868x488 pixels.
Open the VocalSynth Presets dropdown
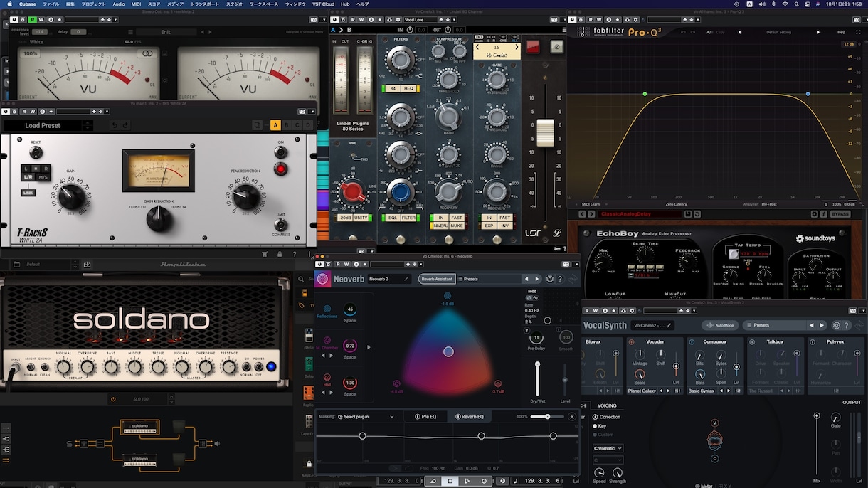point(774,325)
